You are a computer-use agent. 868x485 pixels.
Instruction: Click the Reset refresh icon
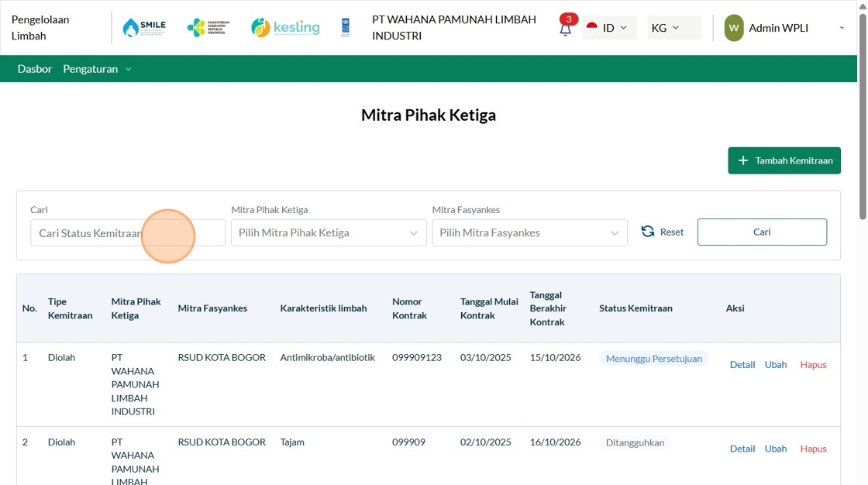(648, 232)
